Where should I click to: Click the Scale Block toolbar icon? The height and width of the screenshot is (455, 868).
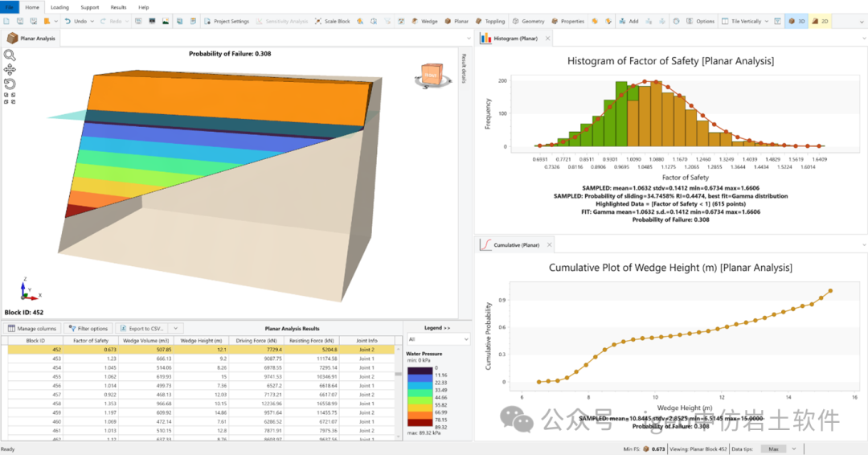tap(332, 21)
